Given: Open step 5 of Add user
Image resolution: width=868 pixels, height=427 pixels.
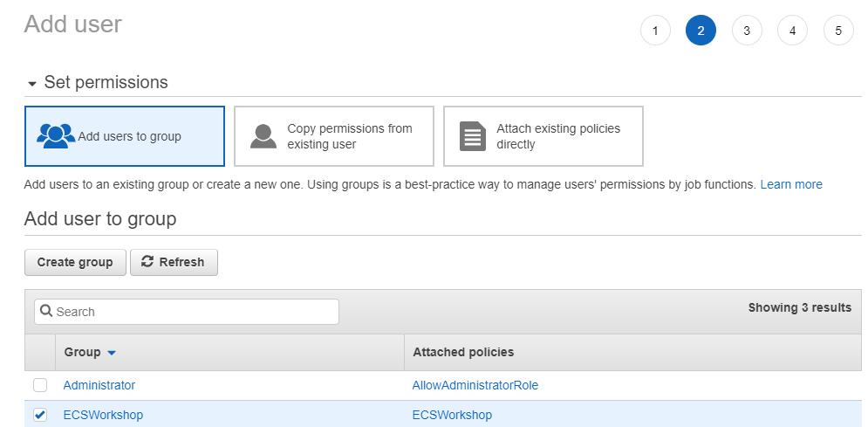Looking at the screenshot, I should (837, 31).
